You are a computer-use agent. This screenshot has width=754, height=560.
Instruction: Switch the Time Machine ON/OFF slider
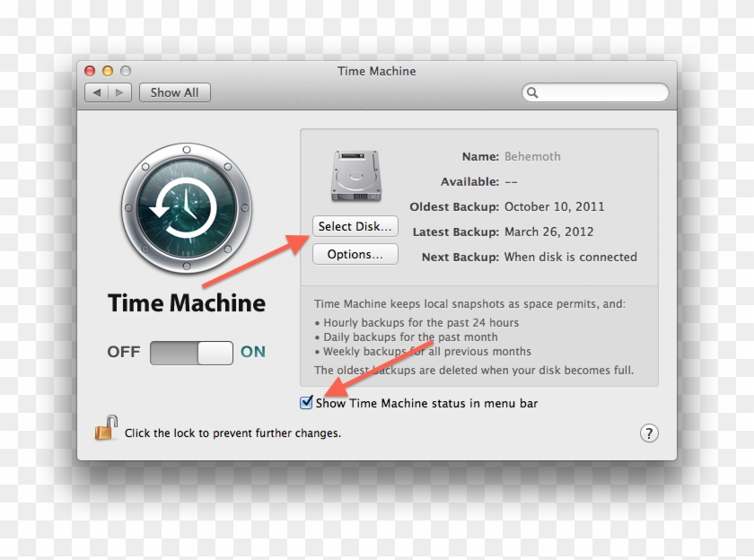click(191, 353)
